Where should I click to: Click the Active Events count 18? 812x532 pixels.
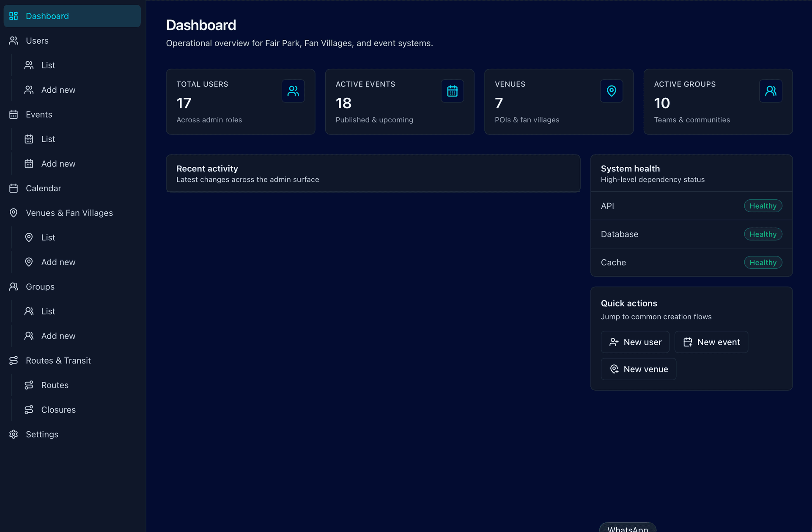click(x=343, y=103)
